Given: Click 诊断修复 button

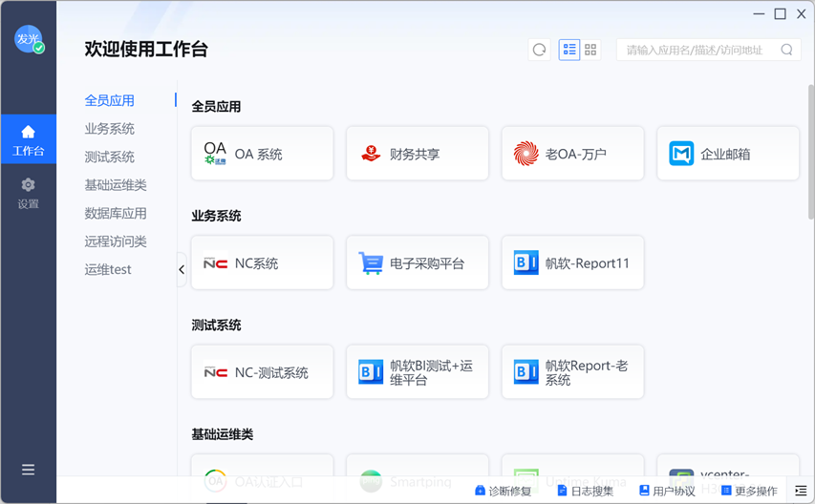Looking at the screenshot, I should [x=504, y=491].
